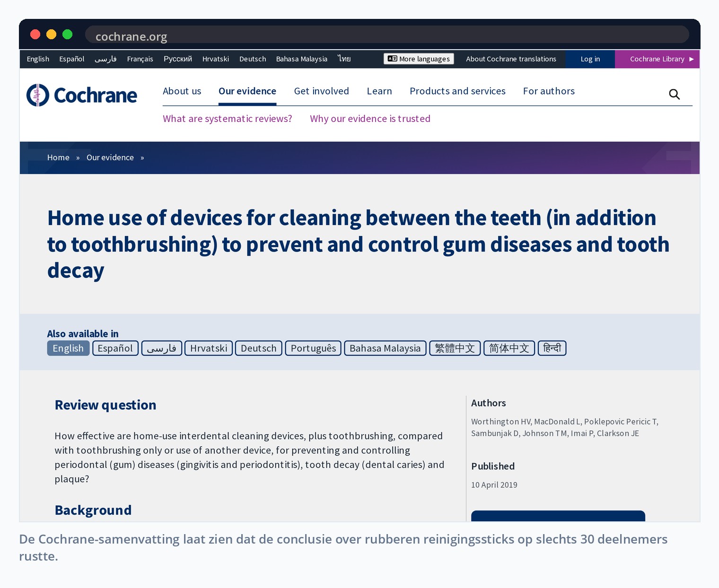Open the Cochrane Library link
The width and height of the screenshot is (719, 588).
657,59
